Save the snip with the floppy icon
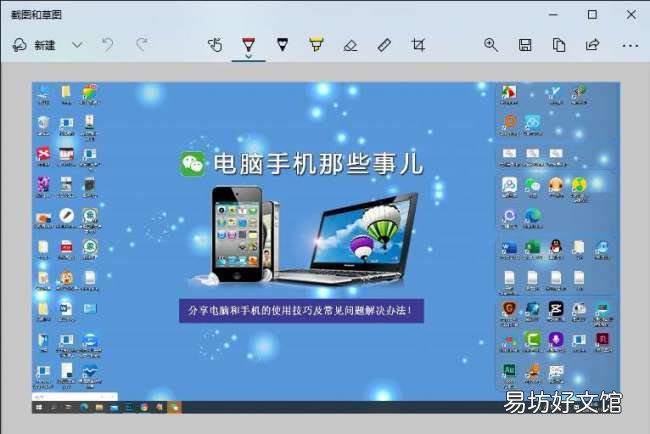 [525, 45]
